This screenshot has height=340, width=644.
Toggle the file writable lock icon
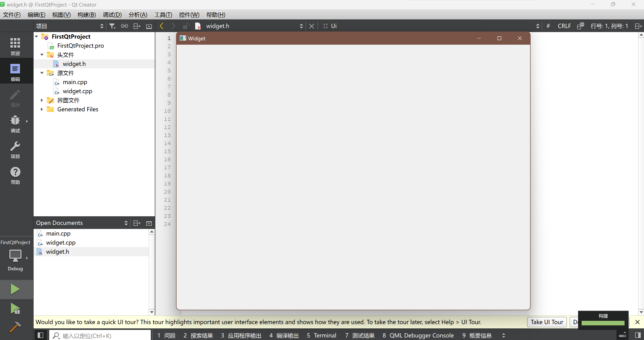tap(186, 26)
